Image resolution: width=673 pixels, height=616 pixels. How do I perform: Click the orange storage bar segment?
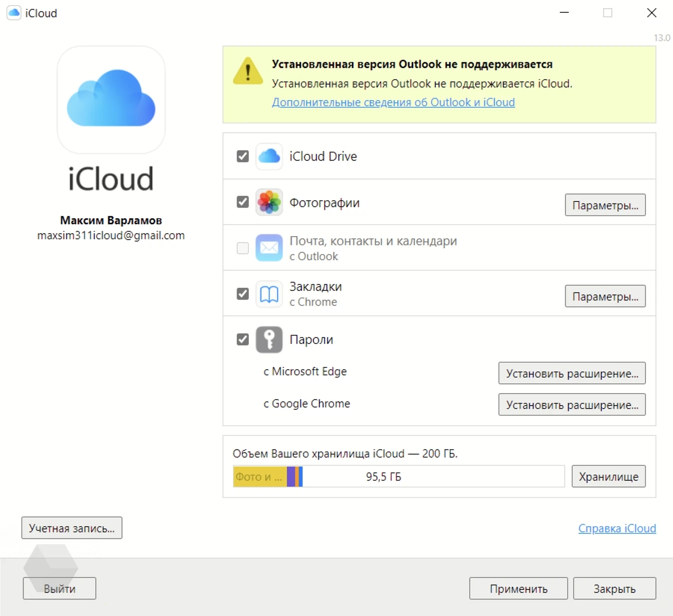pyautogui.click(x=297, y=476)
